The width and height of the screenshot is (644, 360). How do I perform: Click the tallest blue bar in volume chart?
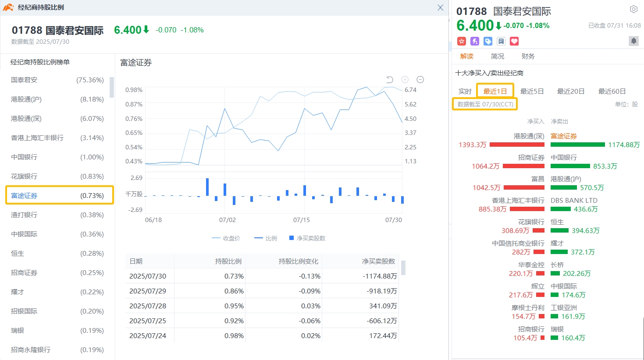point(207,187)
